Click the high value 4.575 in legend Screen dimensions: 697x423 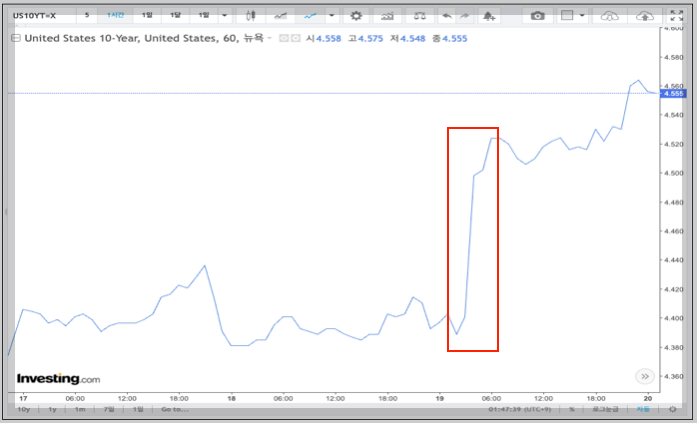pos(370,39)
